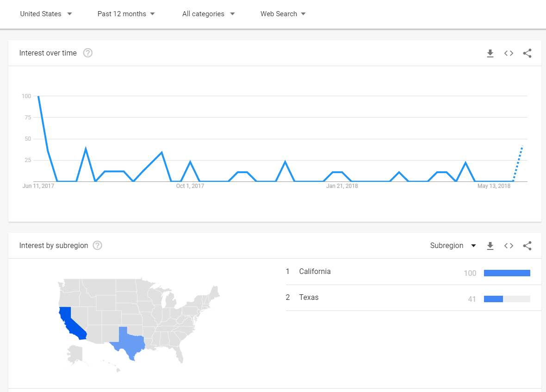Click the Jun 11, 2017 peak on chart

point(38,96)
